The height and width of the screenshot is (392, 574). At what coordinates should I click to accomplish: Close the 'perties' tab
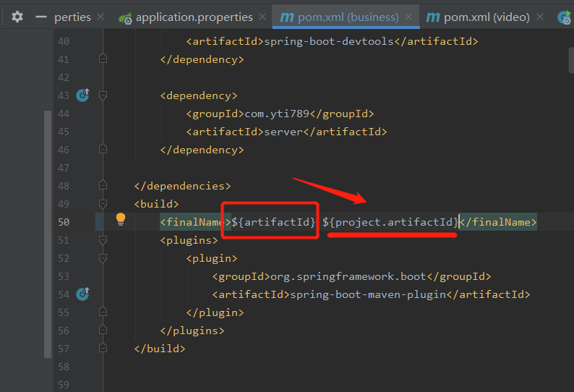click(100, 17)
